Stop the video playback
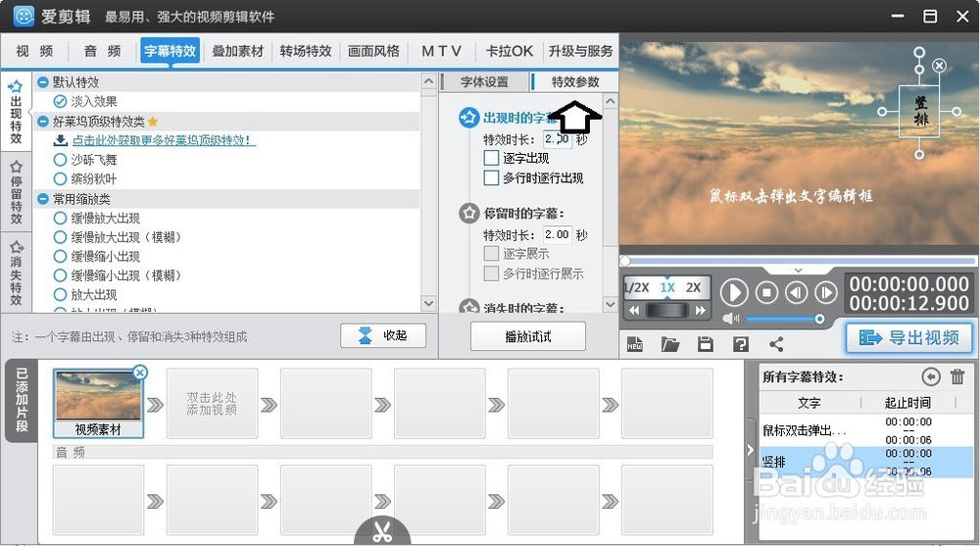Screen dimensions: 980x546 tap(767, 292)
